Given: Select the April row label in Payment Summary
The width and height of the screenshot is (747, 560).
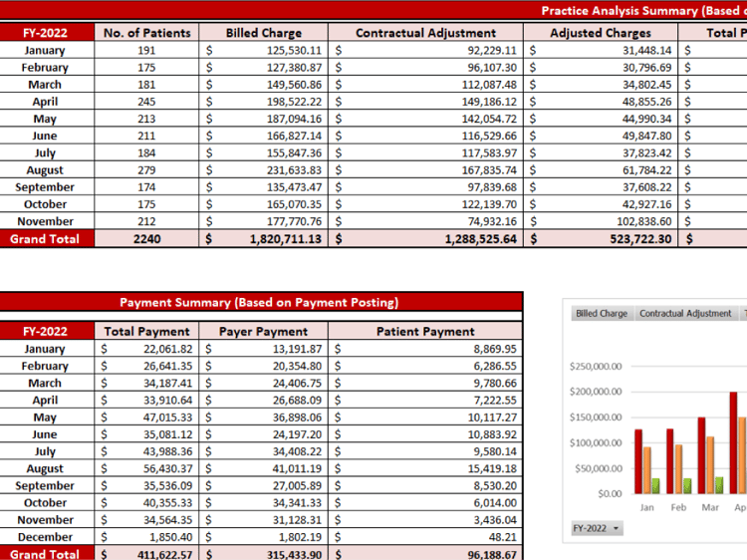Looking at the screenshot, I should click(45, 401).
